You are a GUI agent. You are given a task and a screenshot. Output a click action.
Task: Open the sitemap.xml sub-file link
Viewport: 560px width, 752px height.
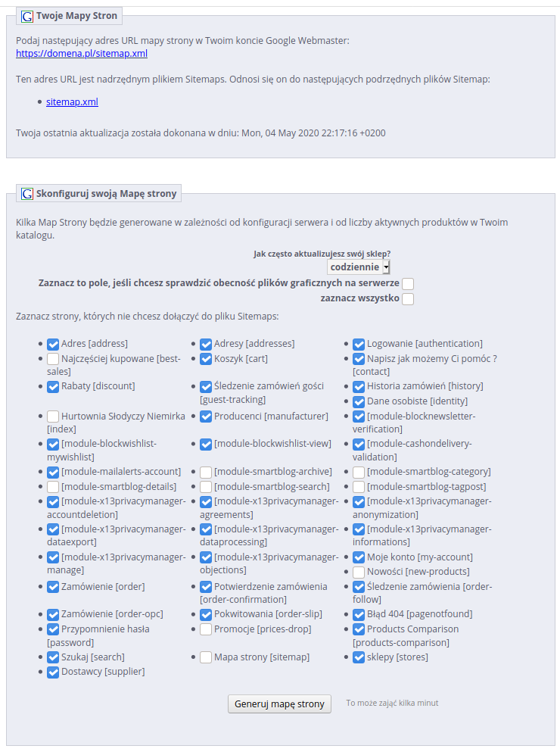(x=72, y=101)
